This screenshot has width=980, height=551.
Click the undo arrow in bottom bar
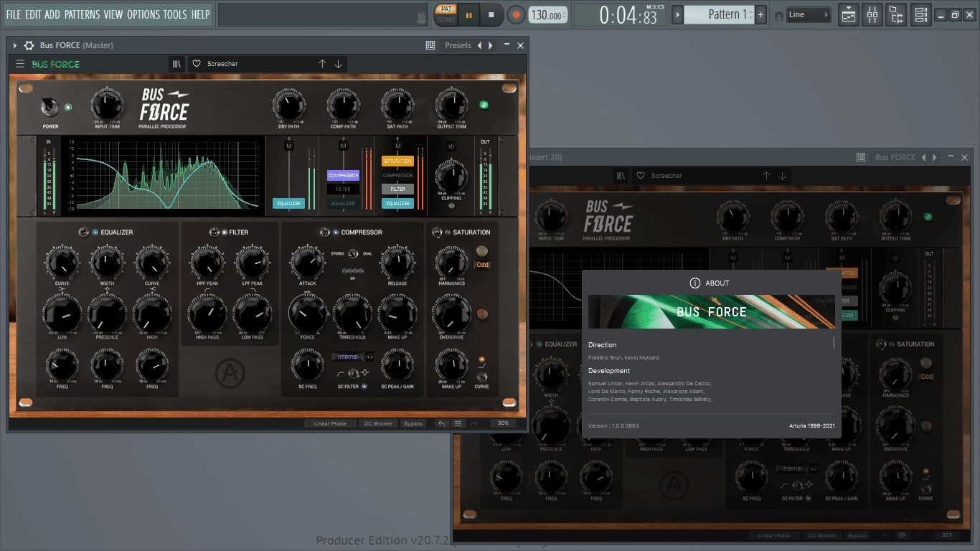441,423
